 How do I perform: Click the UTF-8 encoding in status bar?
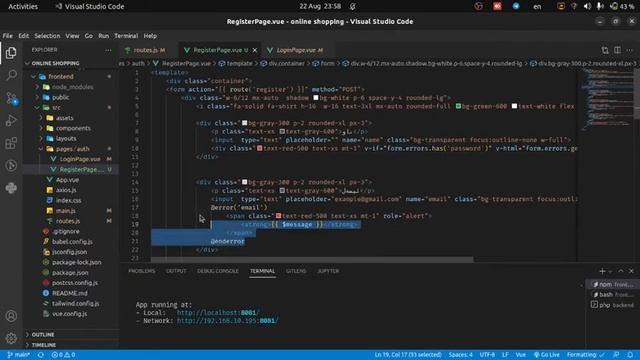tap(487, 355)
